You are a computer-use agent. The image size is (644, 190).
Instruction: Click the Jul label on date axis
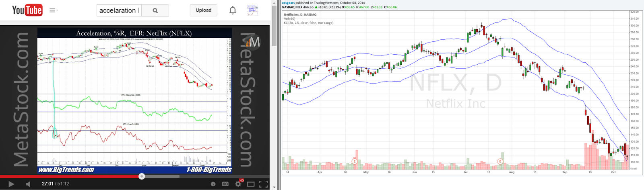(x=466, y=172)
